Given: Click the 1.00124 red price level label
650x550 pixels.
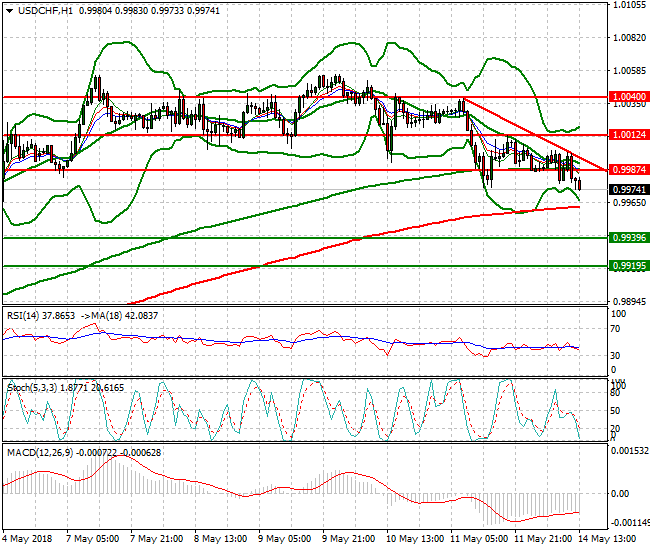Looking at the screenshot, I should 629,135.
